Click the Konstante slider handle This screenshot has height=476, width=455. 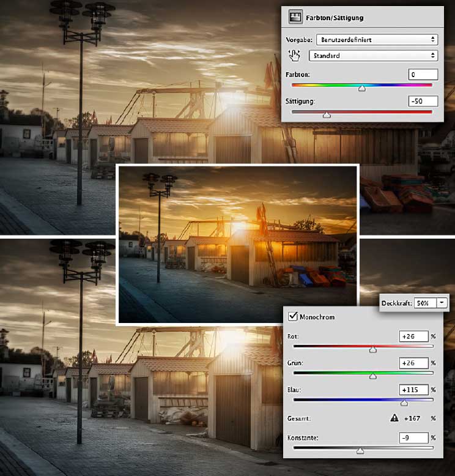[360, 451]
